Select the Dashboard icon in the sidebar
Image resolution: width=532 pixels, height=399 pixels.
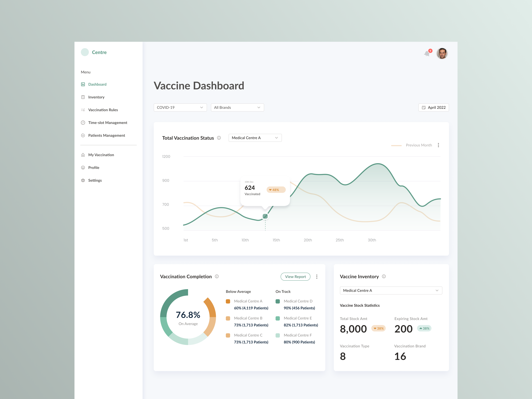(x=83, y=84)
